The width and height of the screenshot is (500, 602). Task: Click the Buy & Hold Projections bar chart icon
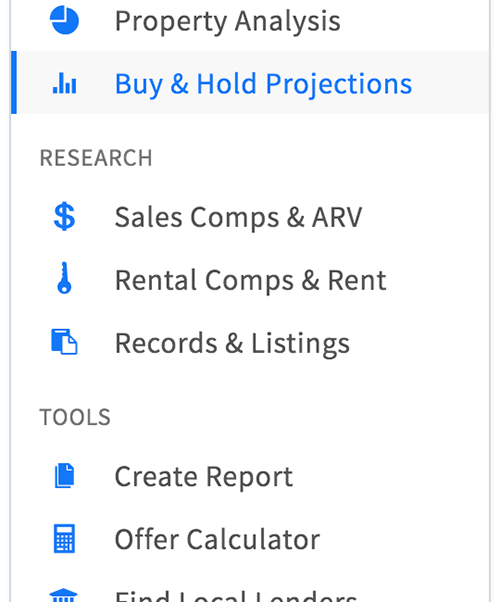[65, 83]
